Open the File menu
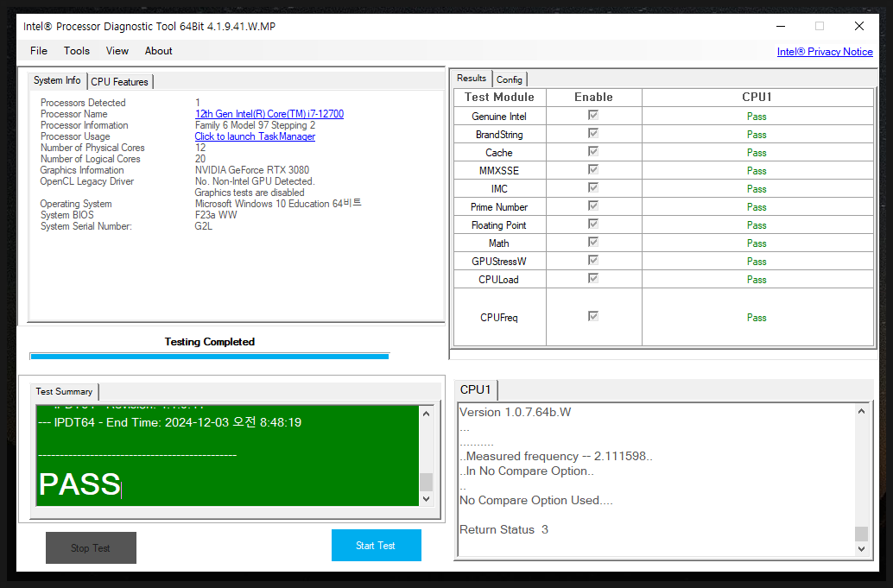Screen dimensions: 893x588 click(39, 51)
